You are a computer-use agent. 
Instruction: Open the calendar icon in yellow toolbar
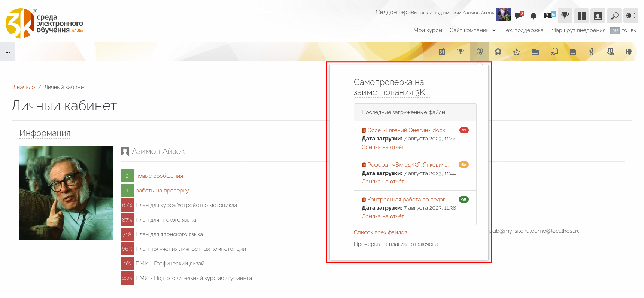(442, 52)
